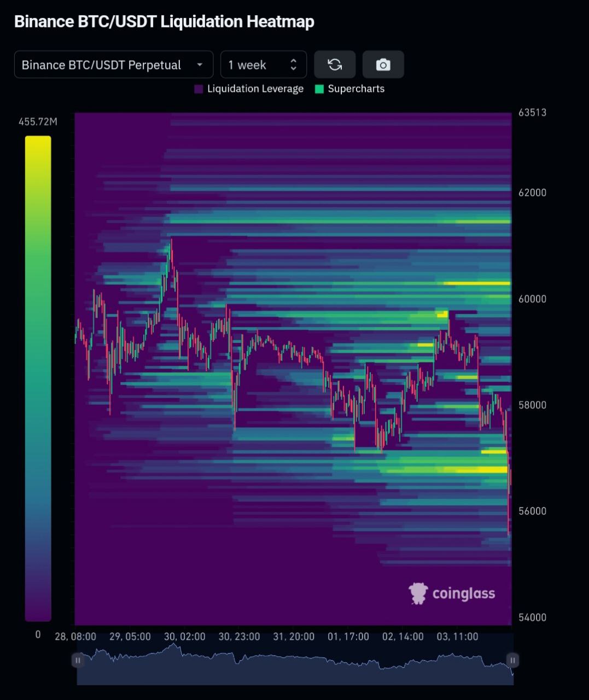The image size is (589, 700).
Task: Click the up/down arrows beside 1 week
Action: pos(294,65)
